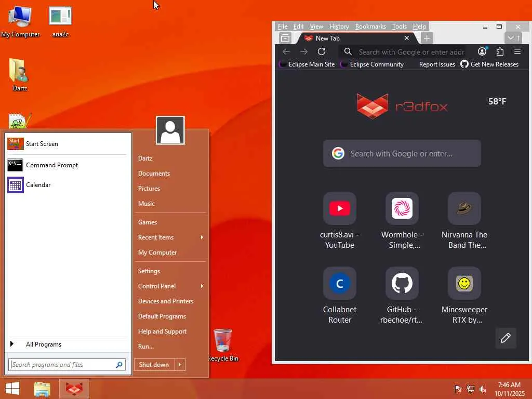Open the File menu in r3dfox
532x399 pixels.
click(282, 26)
